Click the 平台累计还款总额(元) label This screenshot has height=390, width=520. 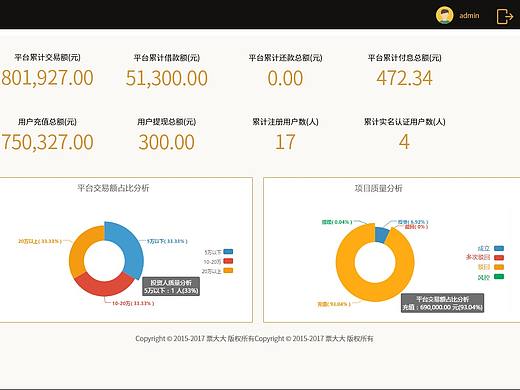coord(285,58)
